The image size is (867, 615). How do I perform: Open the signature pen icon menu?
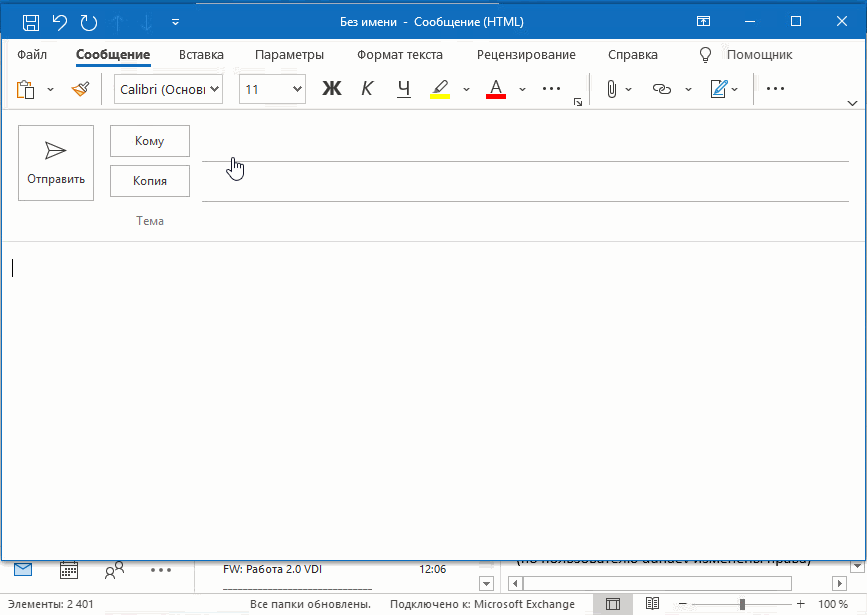(x=724, y=89)
